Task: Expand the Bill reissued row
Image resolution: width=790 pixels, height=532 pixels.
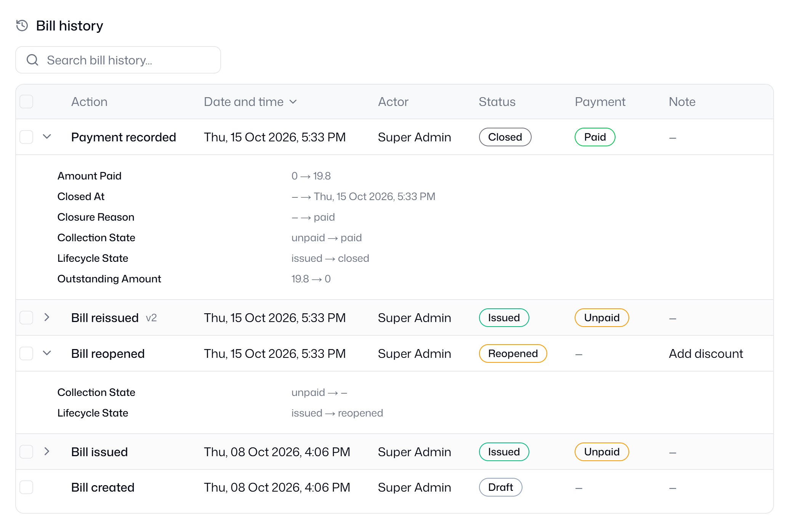Action: coord(47,317)
